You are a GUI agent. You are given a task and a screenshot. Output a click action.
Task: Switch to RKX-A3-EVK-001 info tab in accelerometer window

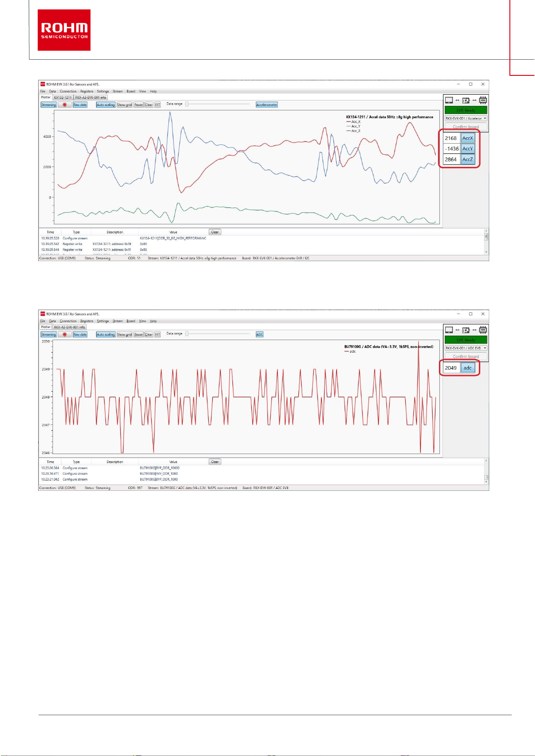[x=91, y=97]
